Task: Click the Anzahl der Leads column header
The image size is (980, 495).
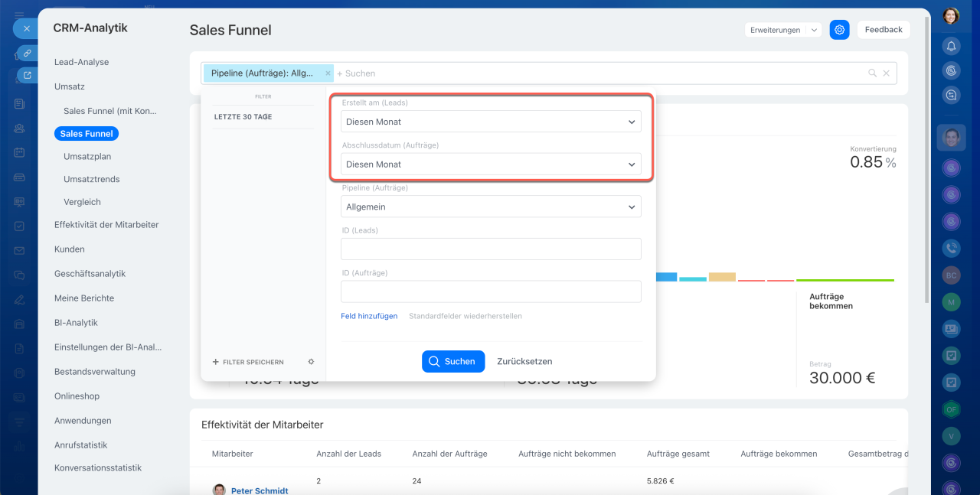Action: click(348, 454)
